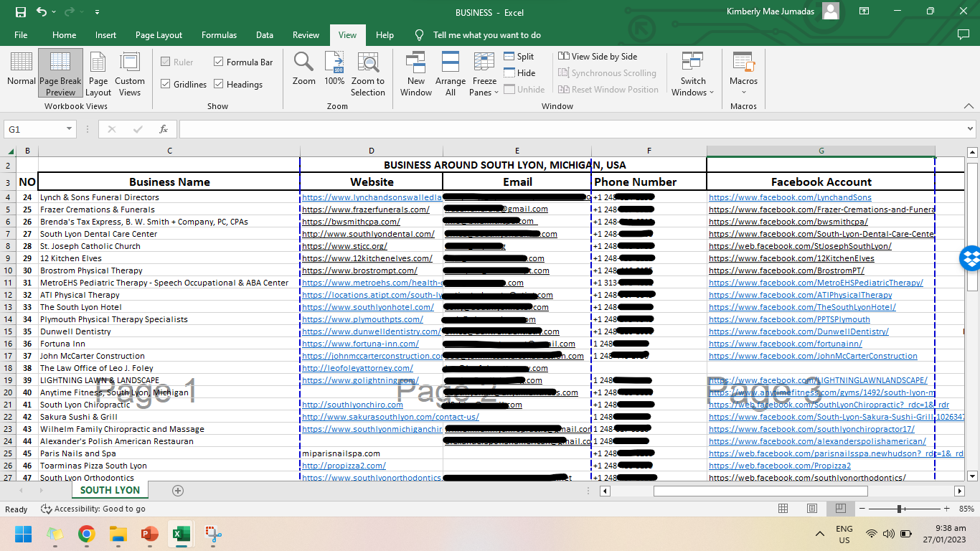Viewport: 980px width, 551px height.
Task: Set zoom to 100%
Action: click(334, 69)
